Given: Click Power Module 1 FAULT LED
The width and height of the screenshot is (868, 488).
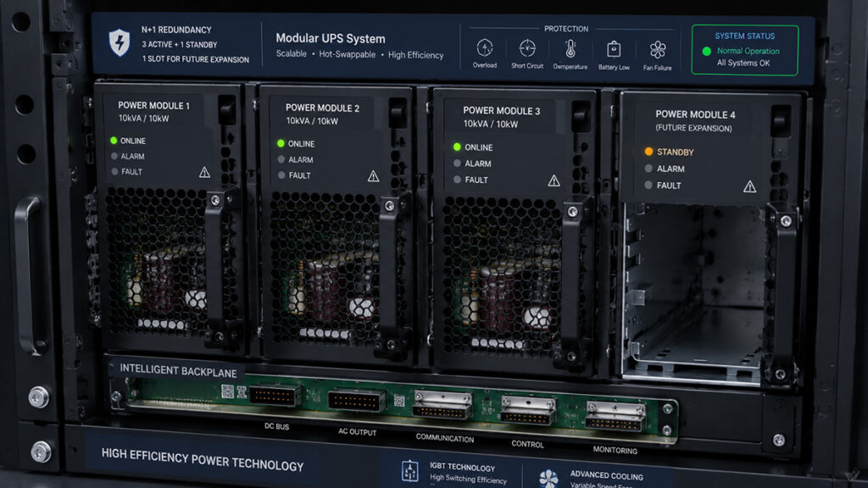Looking at the screenshot, I should point(114,171).
